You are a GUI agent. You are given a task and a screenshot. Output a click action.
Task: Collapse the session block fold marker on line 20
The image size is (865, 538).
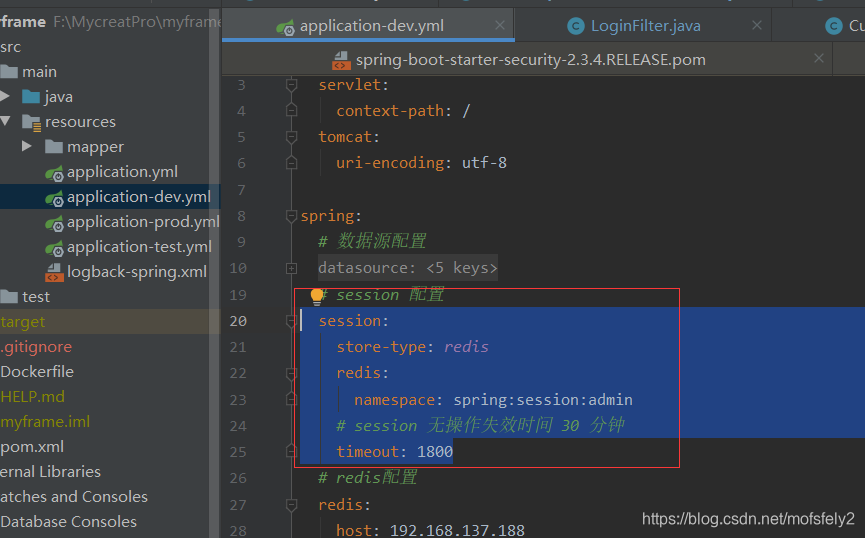pyautogui.click(x=291, y=321)
